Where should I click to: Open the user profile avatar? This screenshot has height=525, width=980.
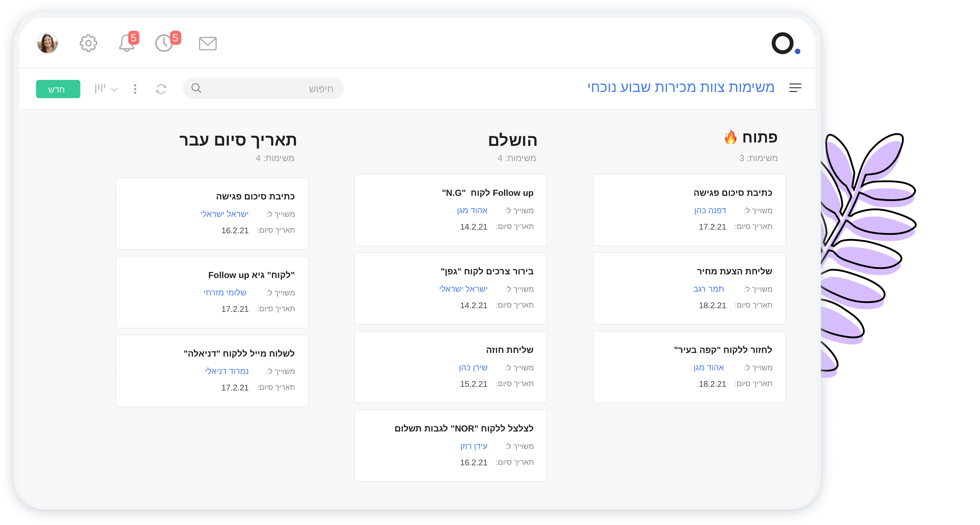click(48, 43)
